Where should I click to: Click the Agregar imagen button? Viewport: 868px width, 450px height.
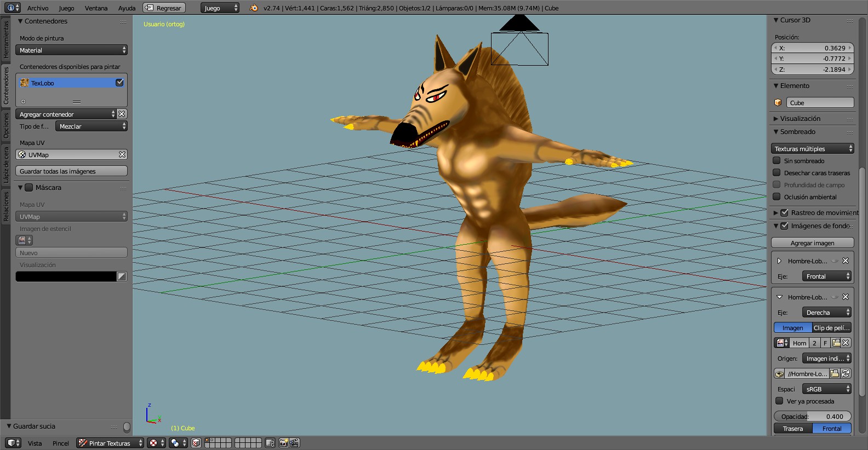pos(813,243)
